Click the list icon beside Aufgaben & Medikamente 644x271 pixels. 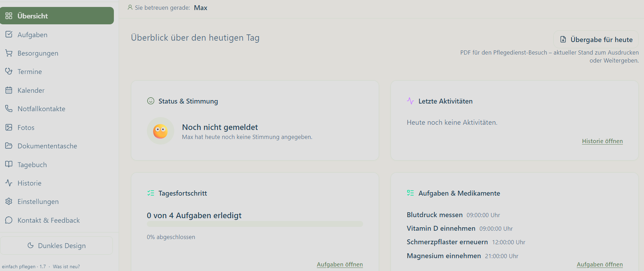[410, 193]
